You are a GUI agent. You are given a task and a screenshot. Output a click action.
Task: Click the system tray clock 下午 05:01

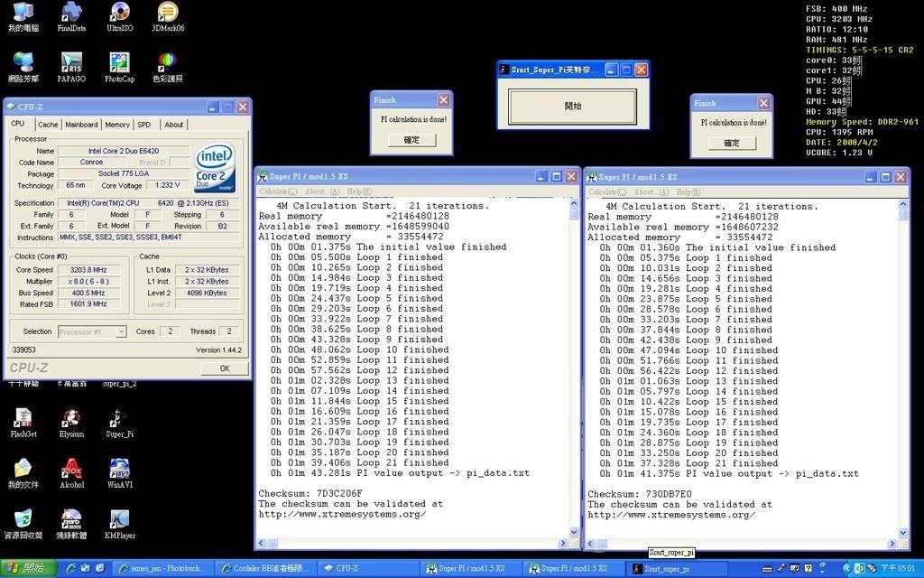898,569
